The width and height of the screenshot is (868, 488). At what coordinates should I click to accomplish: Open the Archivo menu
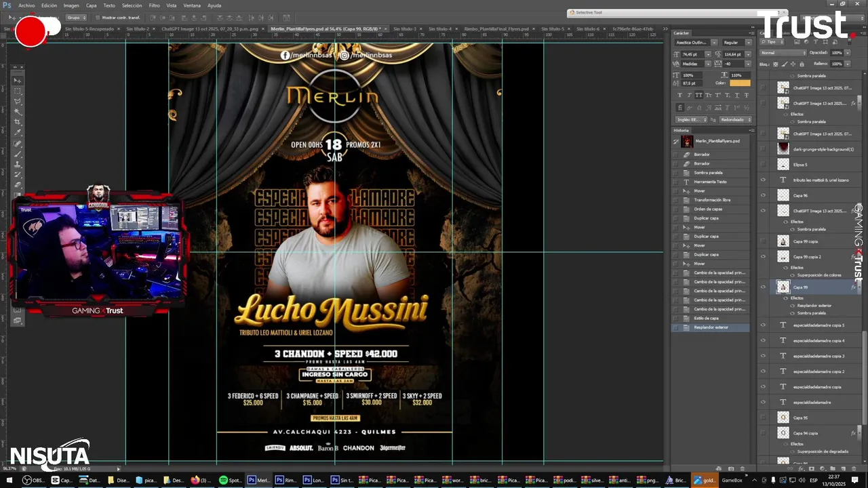(x=27, y=5)
